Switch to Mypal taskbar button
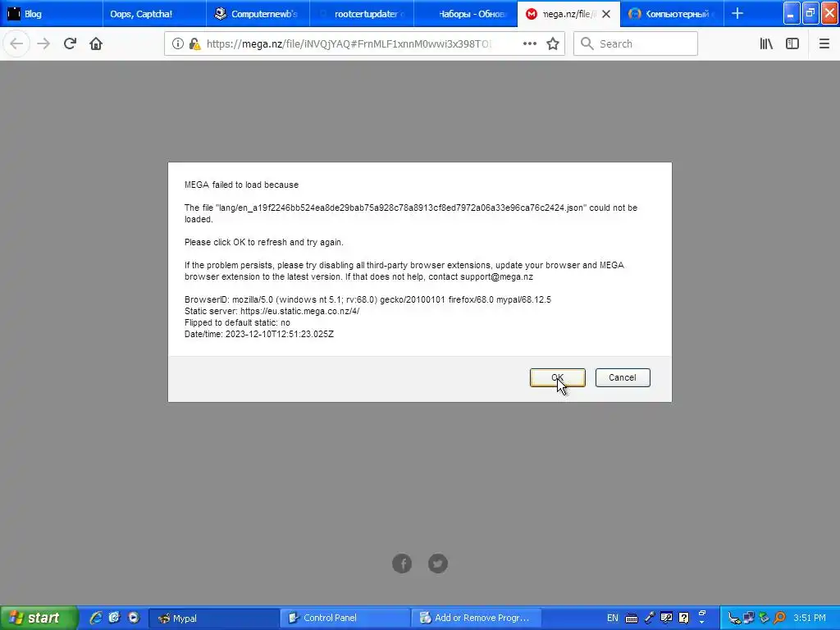840x630 pixels. (x=213, y=619)
